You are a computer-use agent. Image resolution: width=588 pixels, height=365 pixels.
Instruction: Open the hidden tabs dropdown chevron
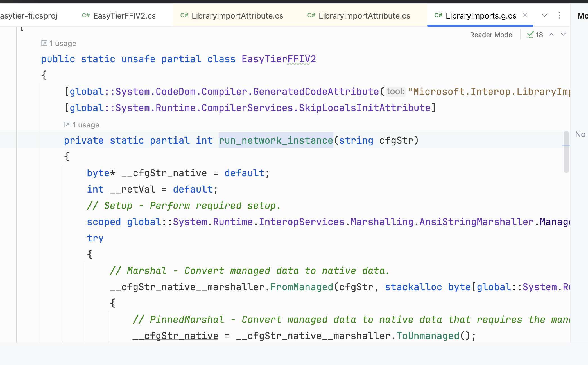(544, 15)
